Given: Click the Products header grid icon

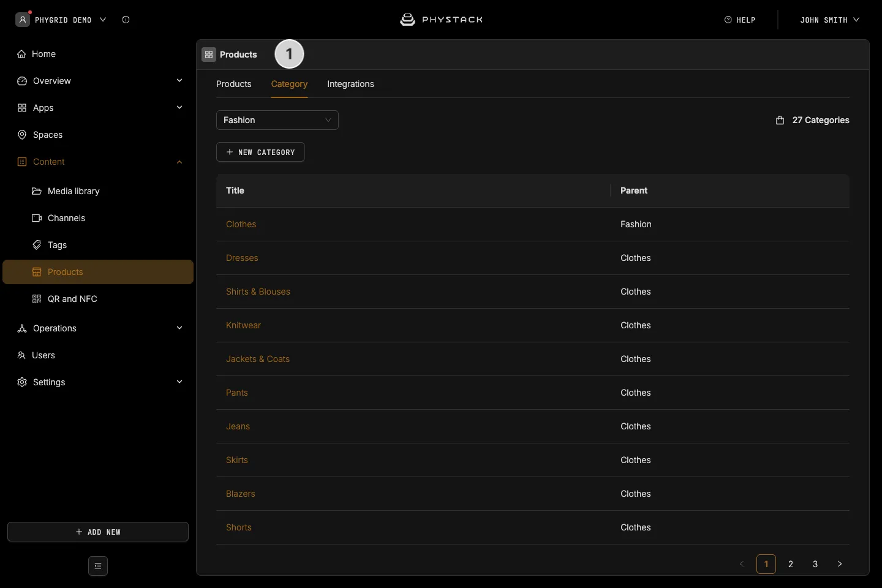Looking at the screenshot, I should 209,55.
